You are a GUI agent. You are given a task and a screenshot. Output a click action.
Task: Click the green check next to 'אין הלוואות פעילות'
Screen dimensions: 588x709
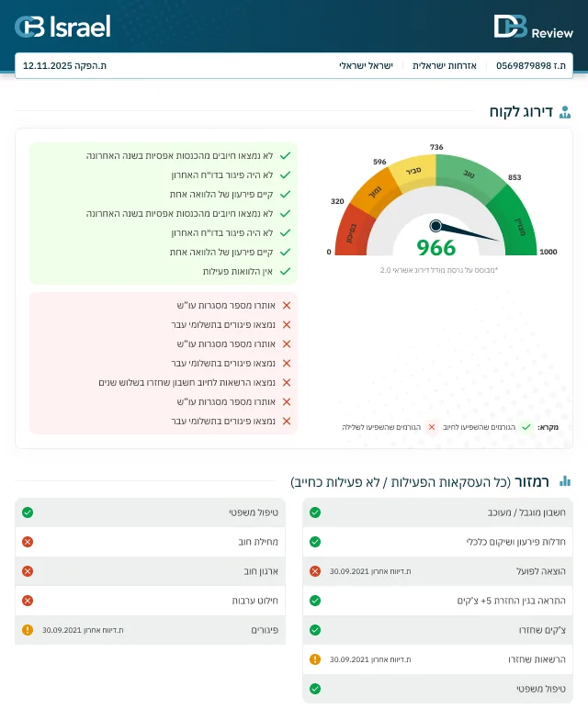click(x=285, y=272)
